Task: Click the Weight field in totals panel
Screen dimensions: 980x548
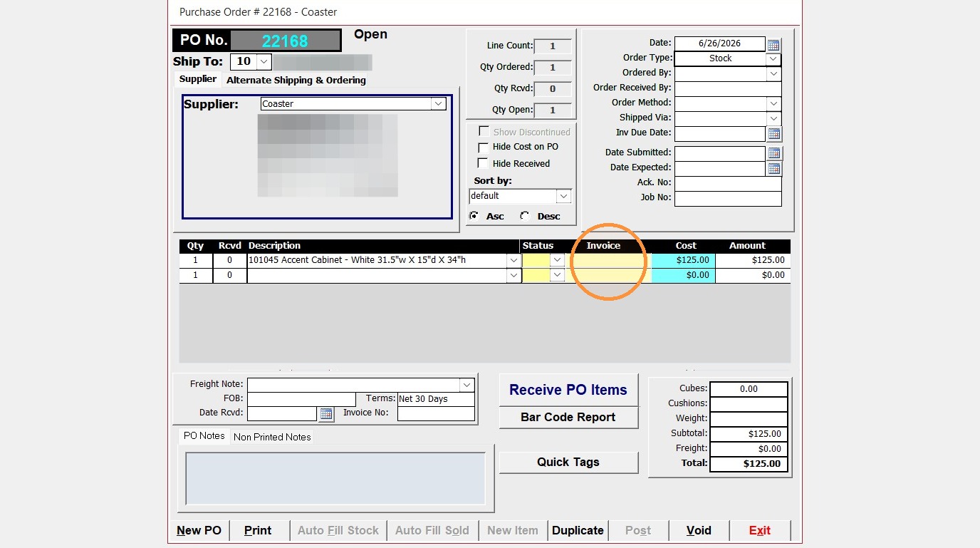Action: (749, 419)
